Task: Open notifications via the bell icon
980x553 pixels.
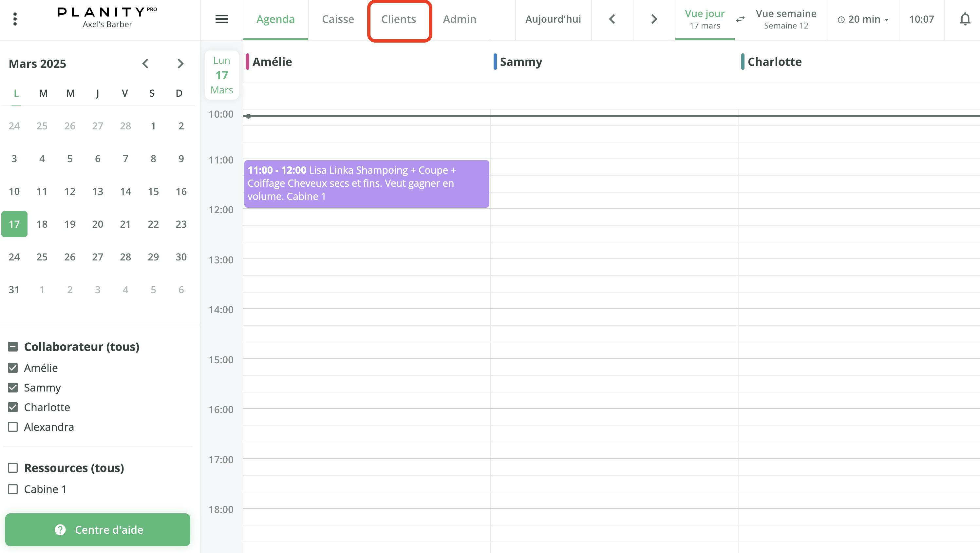Action: (965, 19)
